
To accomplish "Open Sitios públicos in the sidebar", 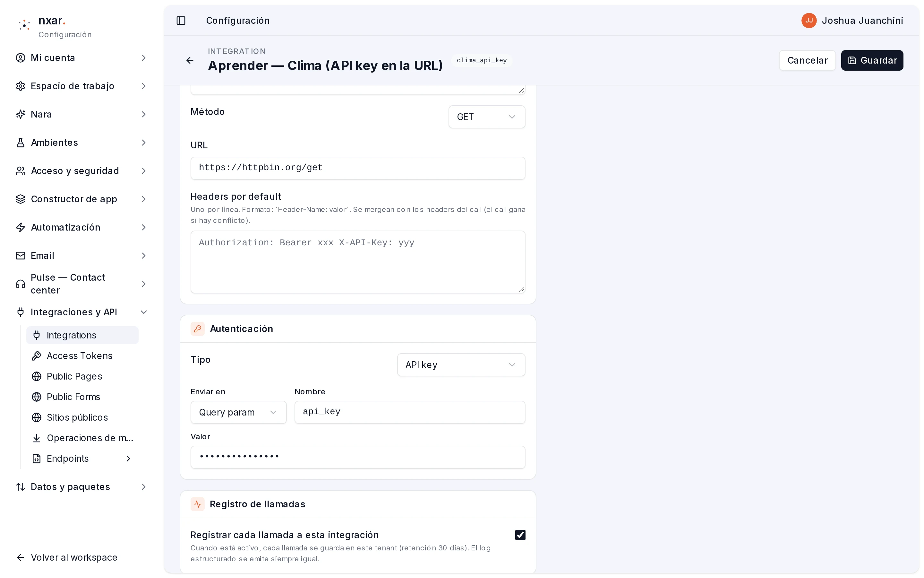I will (82, 417).
